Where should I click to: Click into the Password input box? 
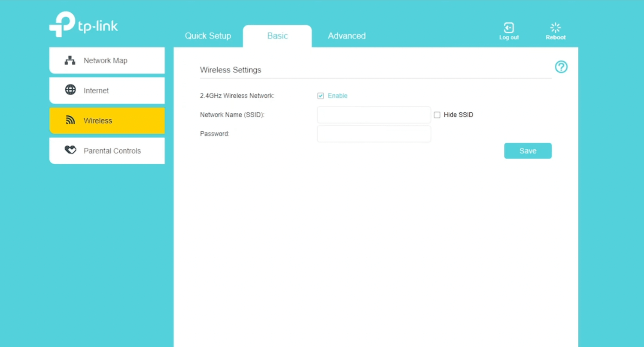pos(374,134)
